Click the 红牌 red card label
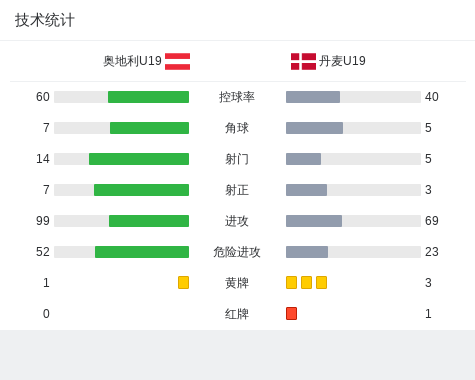This screenshot has height=380, width=475. coord(237,314)
